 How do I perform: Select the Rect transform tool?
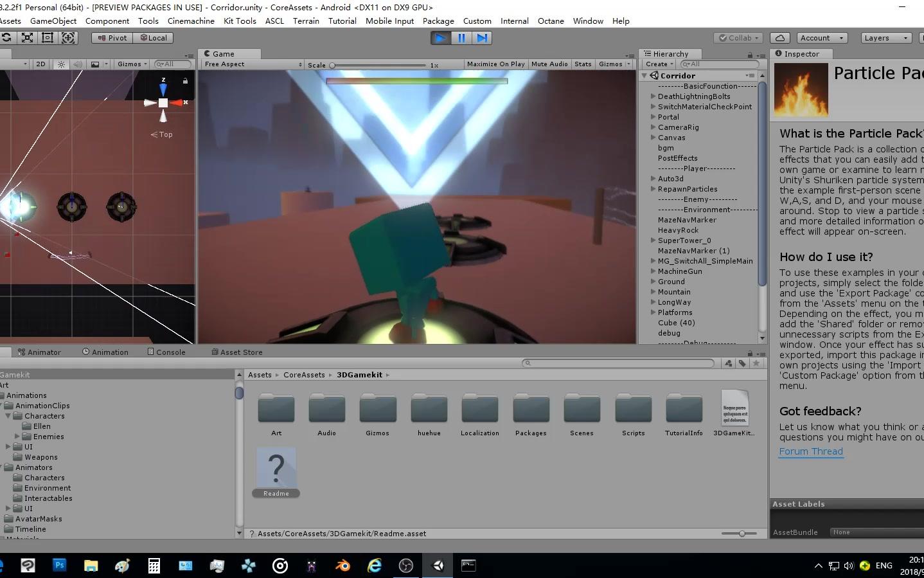click(x=48, y=38)
